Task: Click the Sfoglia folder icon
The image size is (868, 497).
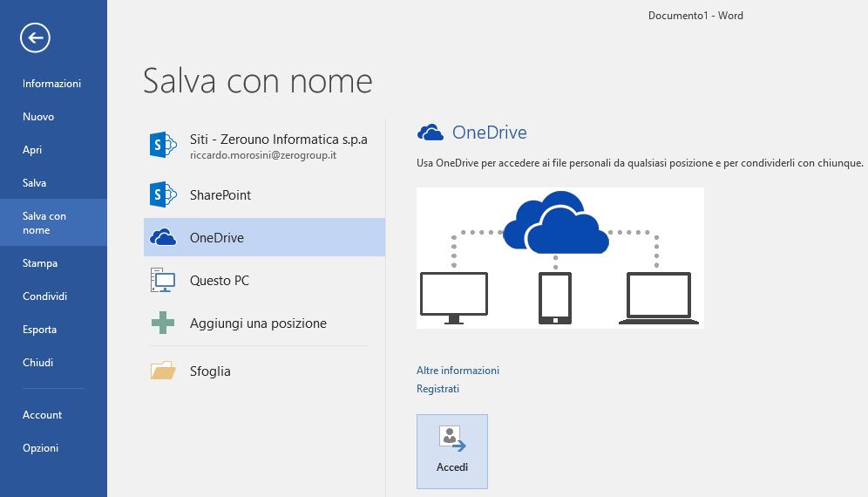Action: (163, 371)
